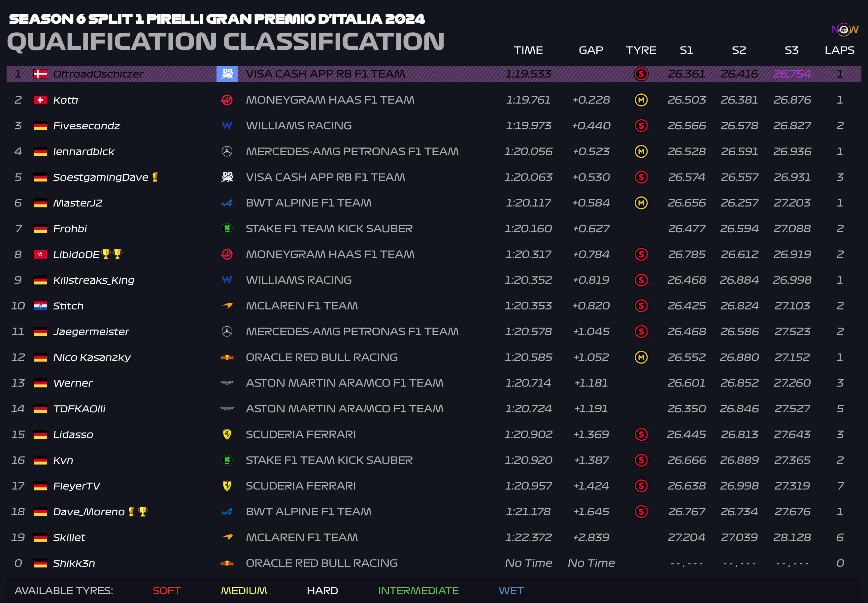
Task: Click the Season 6 Split 1 event title
Action: (x=217, y=19)
